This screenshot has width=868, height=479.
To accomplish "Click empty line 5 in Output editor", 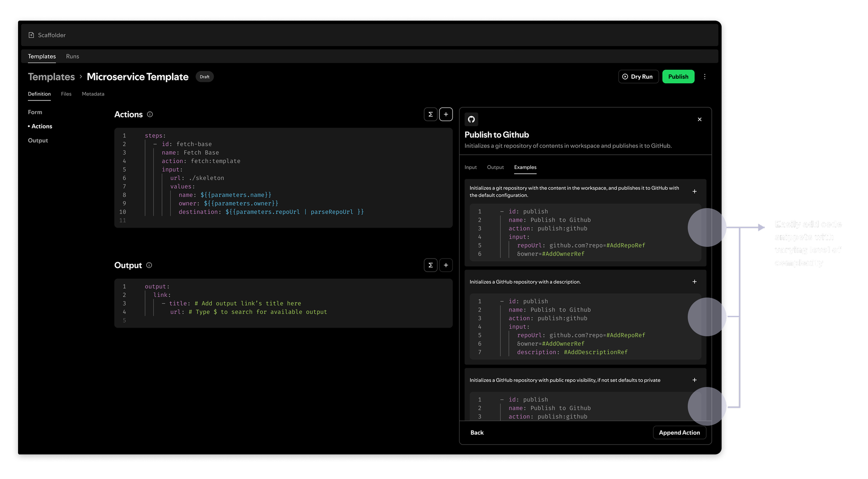I will pos(283,320).
